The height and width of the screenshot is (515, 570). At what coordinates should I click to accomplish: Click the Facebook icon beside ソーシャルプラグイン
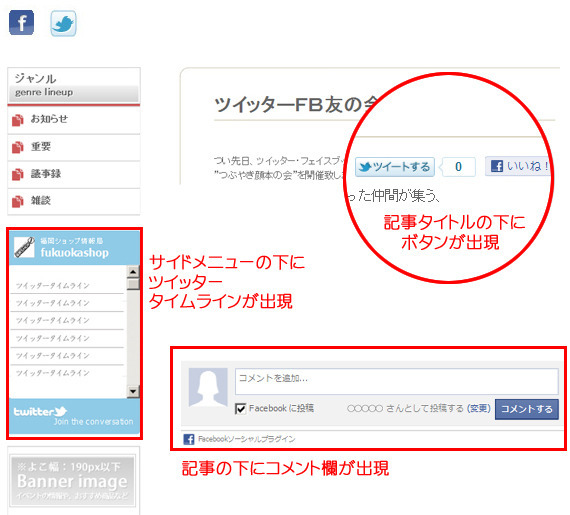click(189, 439)
